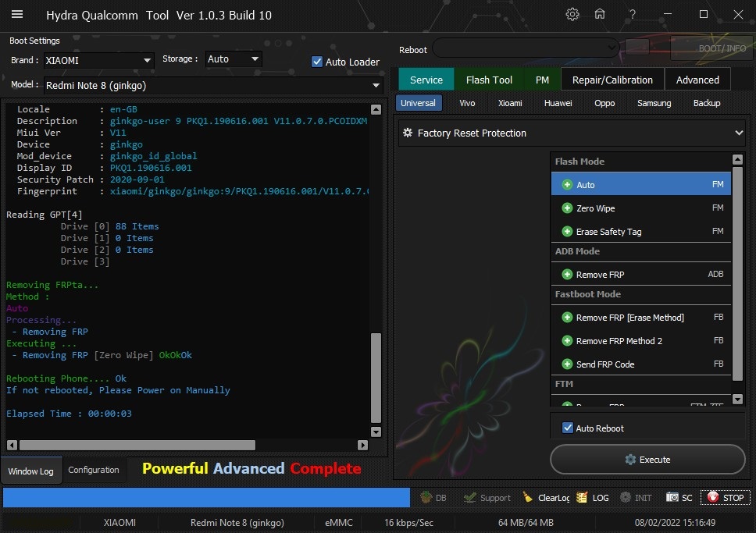
Task: Click the home icon in title bar
Action: (x=599, y=15)
